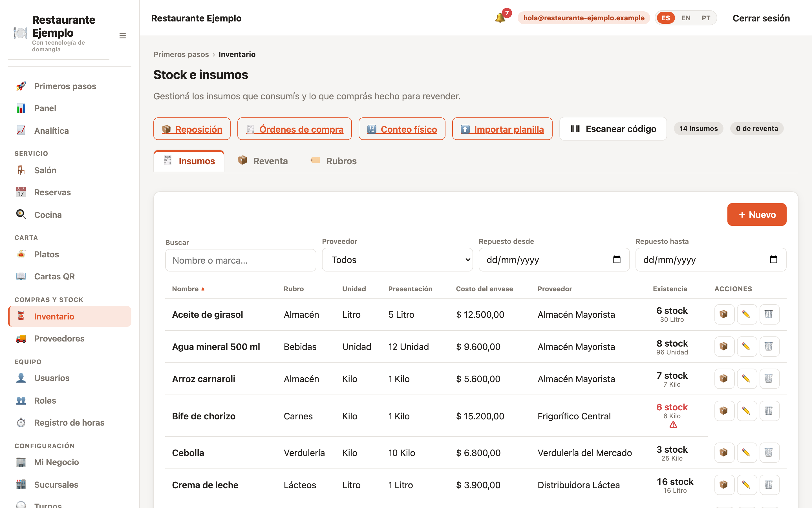The height and width of the screenshot is (508, 812).
Task: Click the account email badge
Action: click(584, 18)
